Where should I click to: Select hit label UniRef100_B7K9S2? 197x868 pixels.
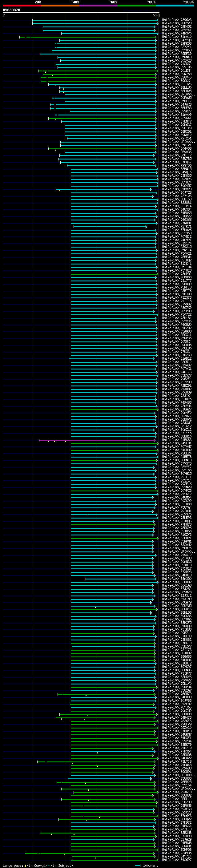pos(177,822)
